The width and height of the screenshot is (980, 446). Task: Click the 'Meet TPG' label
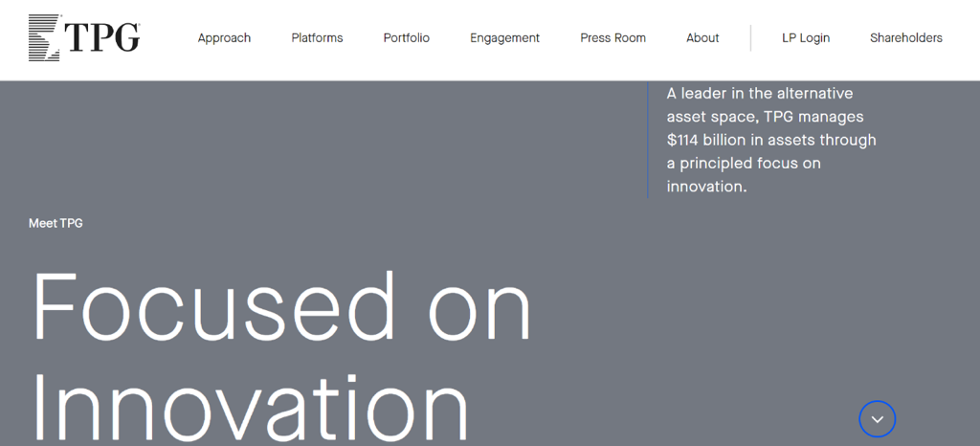(x=56, y=223)
